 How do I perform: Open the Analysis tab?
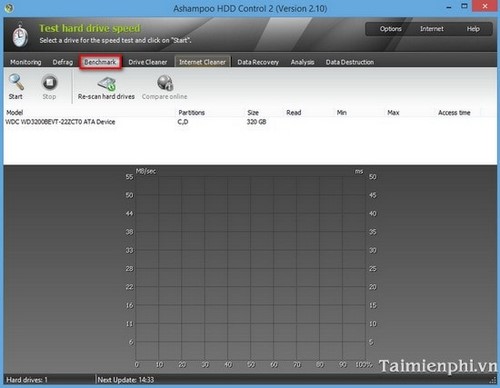(x=302, y=62)
